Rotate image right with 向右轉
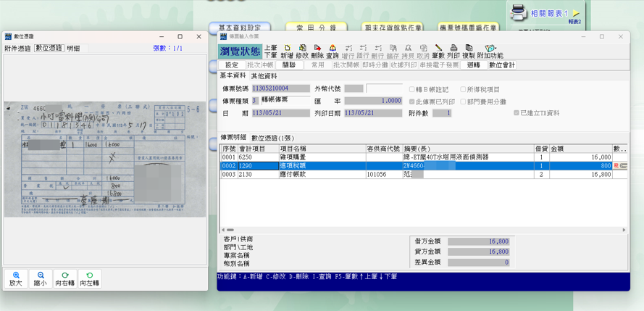This screenshot has height=311, width=644. click(65, 279)
